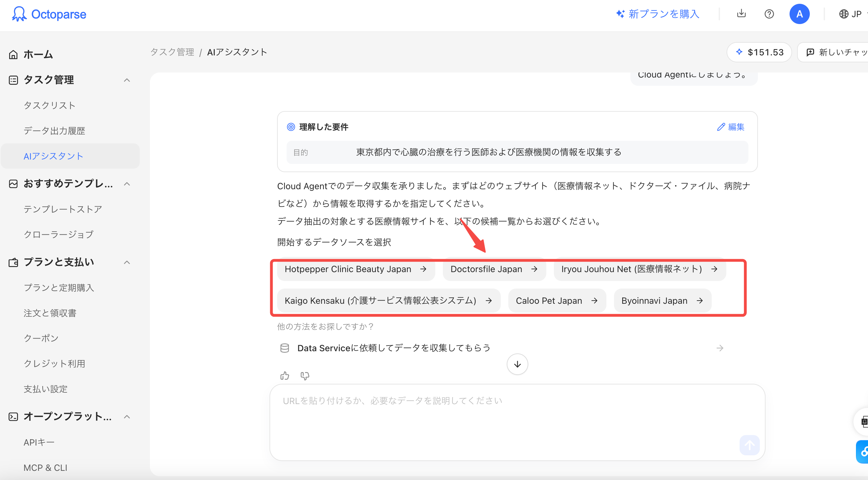The image size is (868, 480).
Task: Give thumbs down to the response
Action: (305, 376)
